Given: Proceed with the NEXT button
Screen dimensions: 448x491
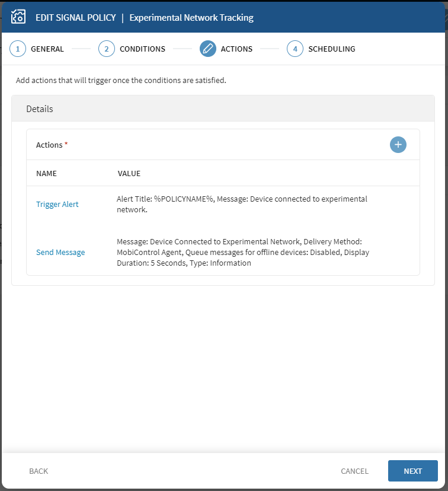Looking at the screenshot, I should click(412, 471).
